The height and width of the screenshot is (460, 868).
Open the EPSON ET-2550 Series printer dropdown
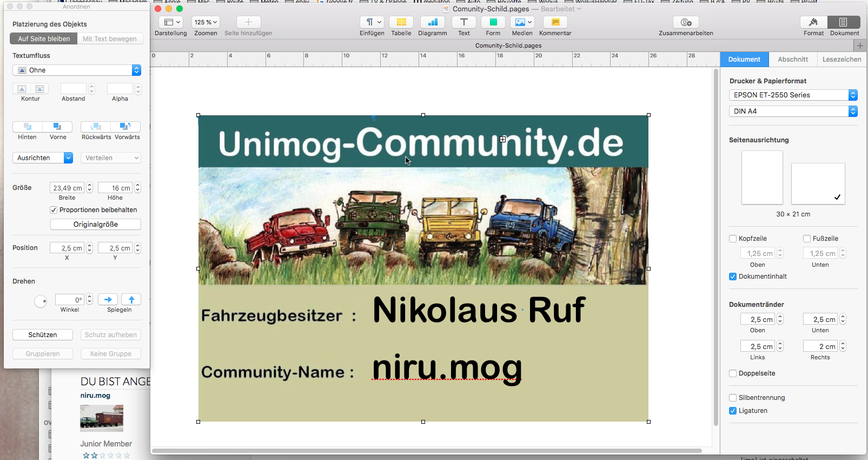(793, 95)
